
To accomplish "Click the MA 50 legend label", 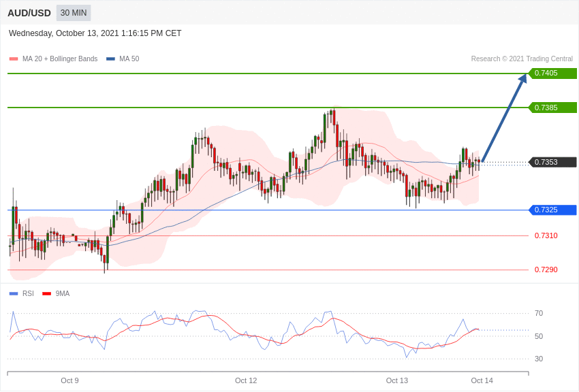I will [x=129, y=59].
